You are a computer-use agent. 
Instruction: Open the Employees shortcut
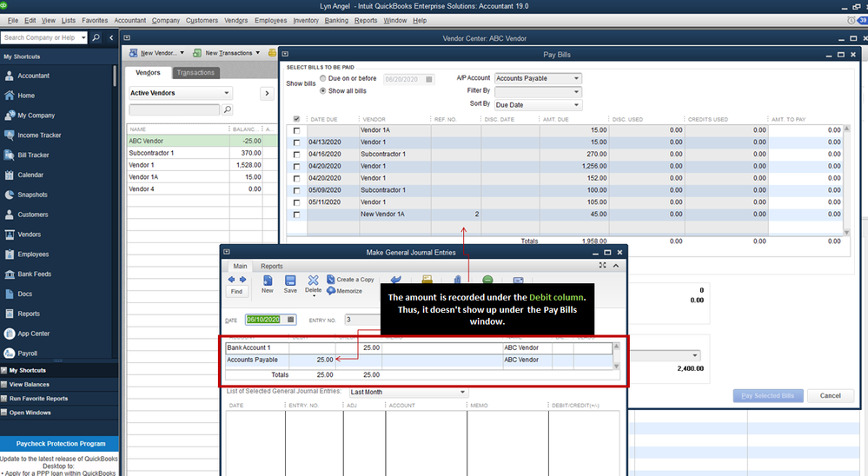click(33, 255)
